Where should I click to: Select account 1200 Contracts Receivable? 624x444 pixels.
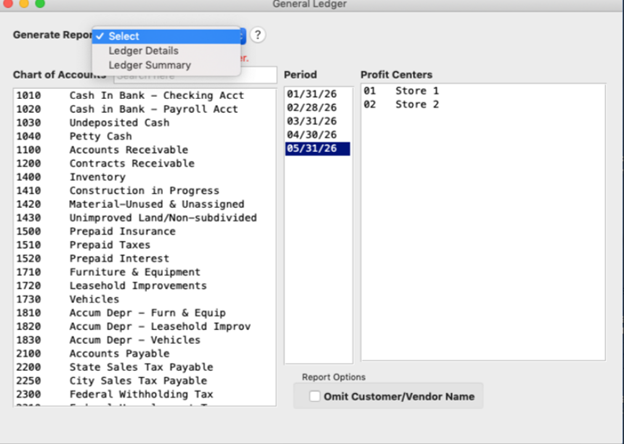[x=144, y=164]
